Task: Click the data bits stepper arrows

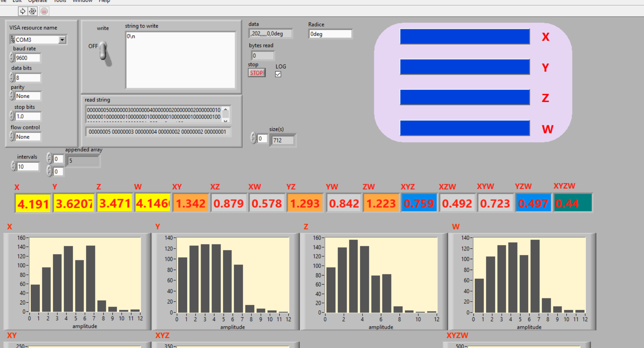Action: 12,77
